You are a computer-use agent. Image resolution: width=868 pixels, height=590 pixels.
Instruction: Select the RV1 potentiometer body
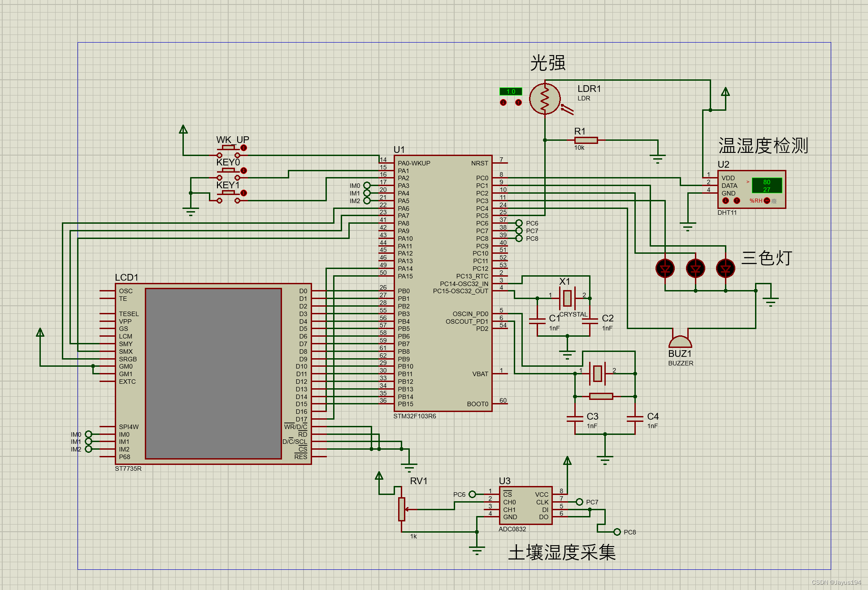(402, 509)
